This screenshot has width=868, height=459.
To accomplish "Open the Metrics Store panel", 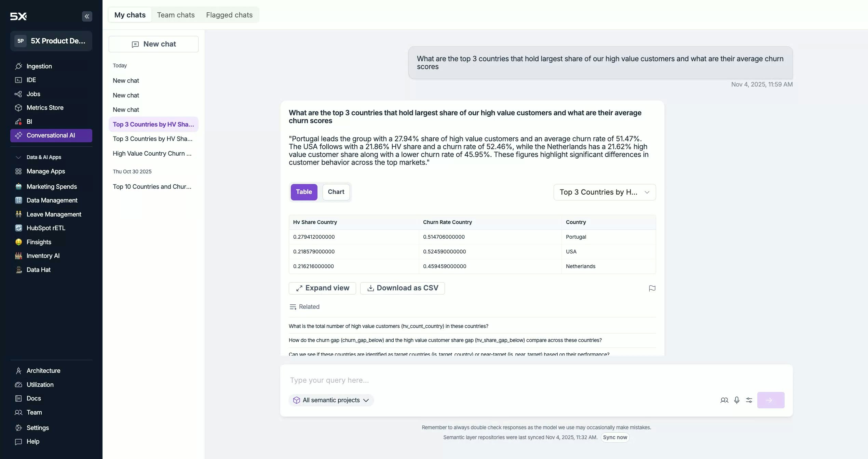I will click(45, 108).
